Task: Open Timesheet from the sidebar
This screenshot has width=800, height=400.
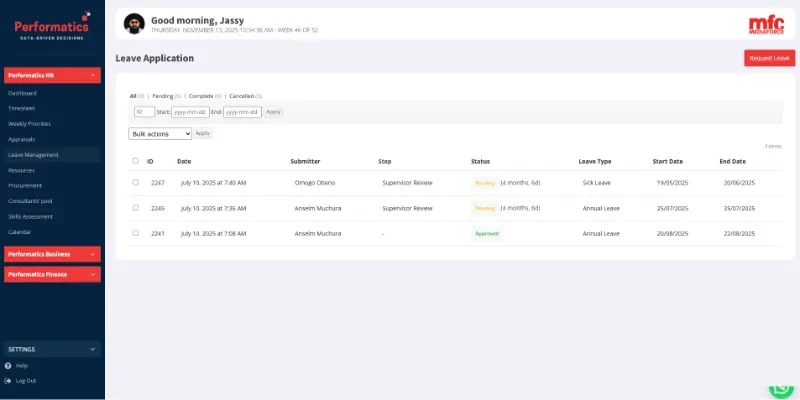Action: pos(21,109)
